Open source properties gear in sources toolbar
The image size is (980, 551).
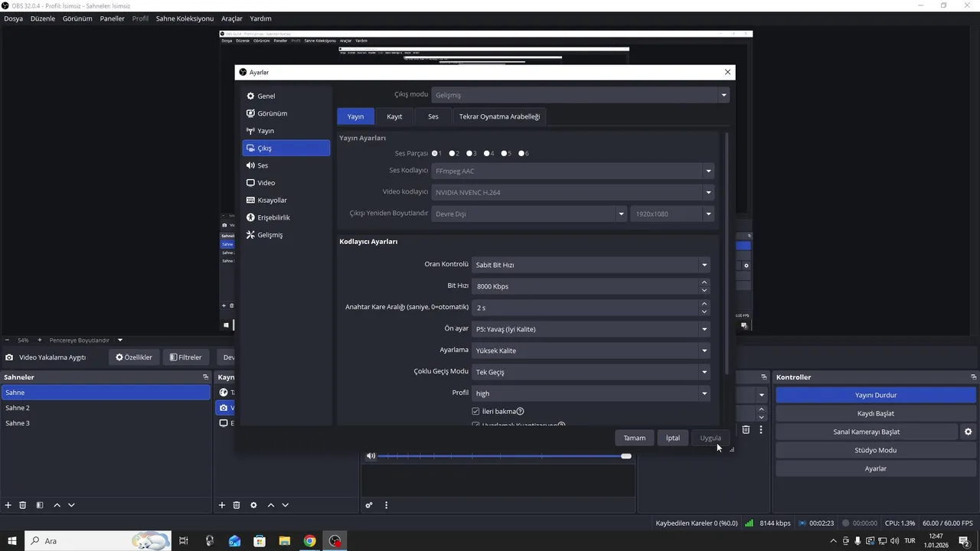pos(253,505)
